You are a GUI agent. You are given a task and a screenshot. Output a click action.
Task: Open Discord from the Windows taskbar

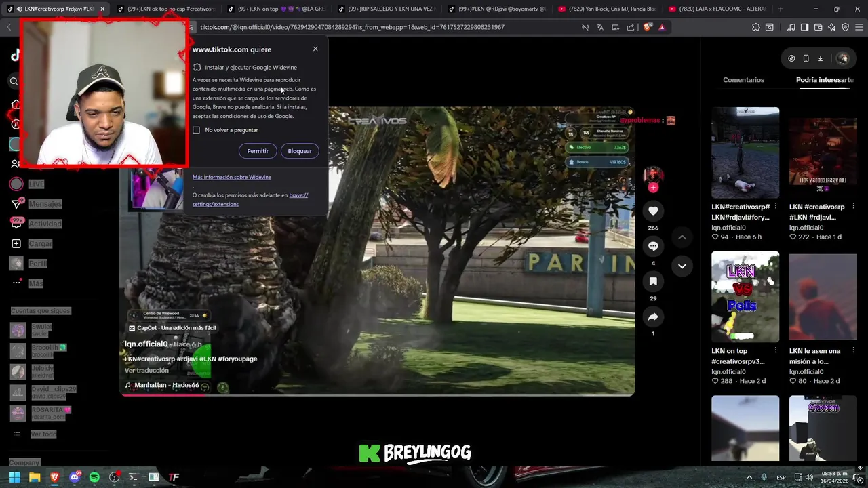[75, 477]
